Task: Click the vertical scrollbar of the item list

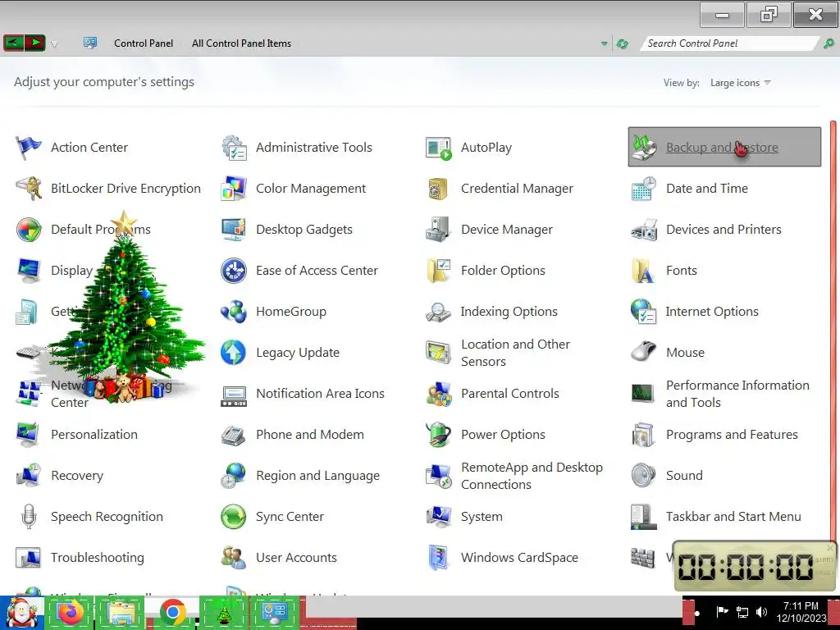Action: coord(833,332)
